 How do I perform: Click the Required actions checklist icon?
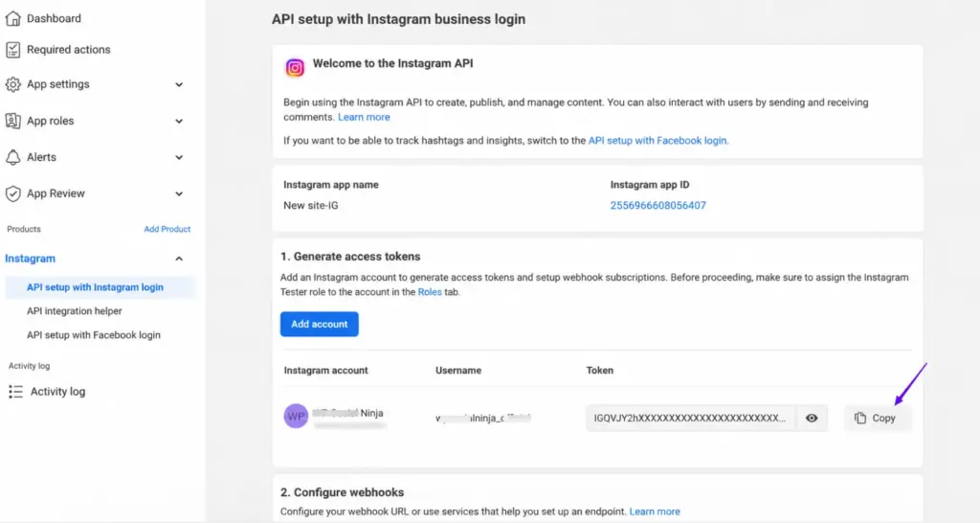point(12,50)
